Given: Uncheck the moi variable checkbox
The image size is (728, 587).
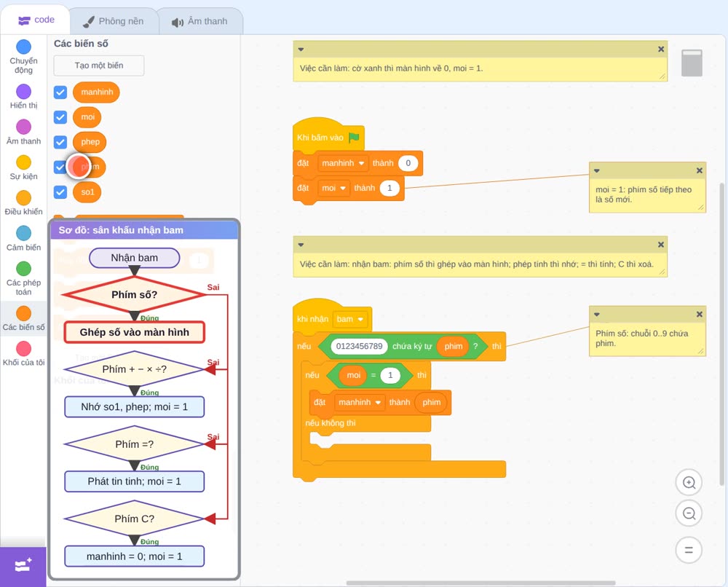Looking at the screenshot, I should 60,117.
